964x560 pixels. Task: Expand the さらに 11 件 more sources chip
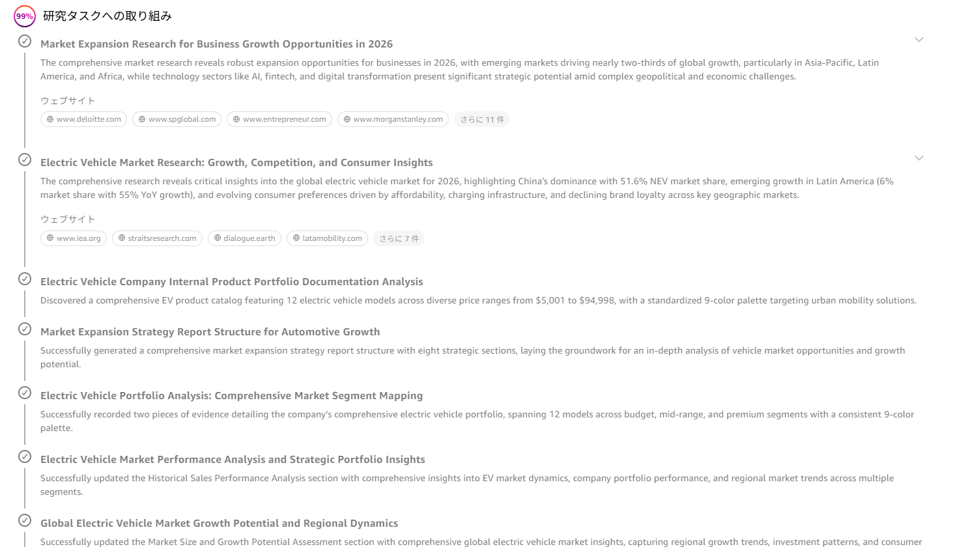pos(482,120)
